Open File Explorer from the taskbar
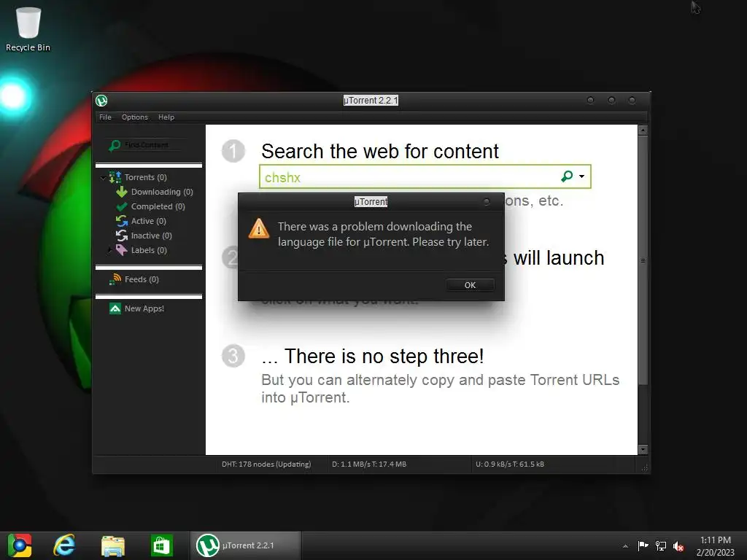Viewport: 747px width, 560px height. point(113,545)
